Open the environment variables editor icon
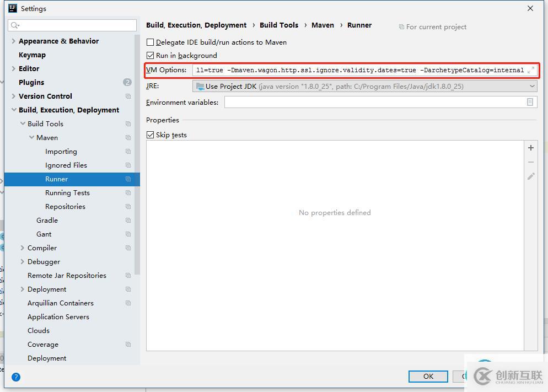The width and height of the screenshot is (548, 392). pos(530,102)
